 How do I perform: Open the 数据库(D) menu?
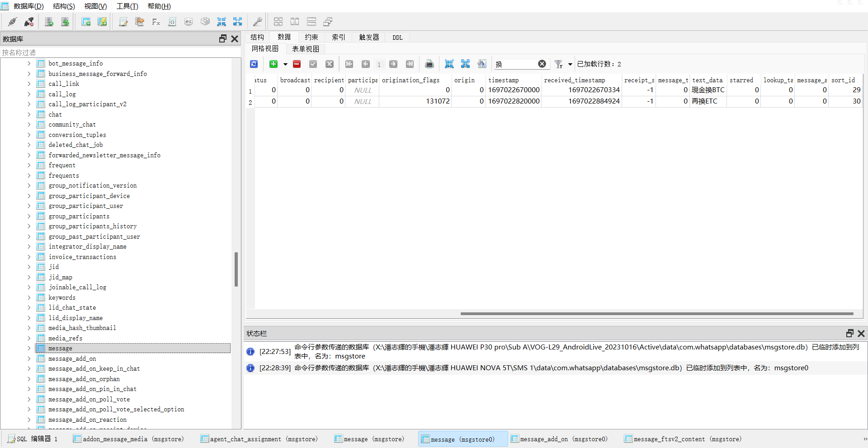click(28, 6)
